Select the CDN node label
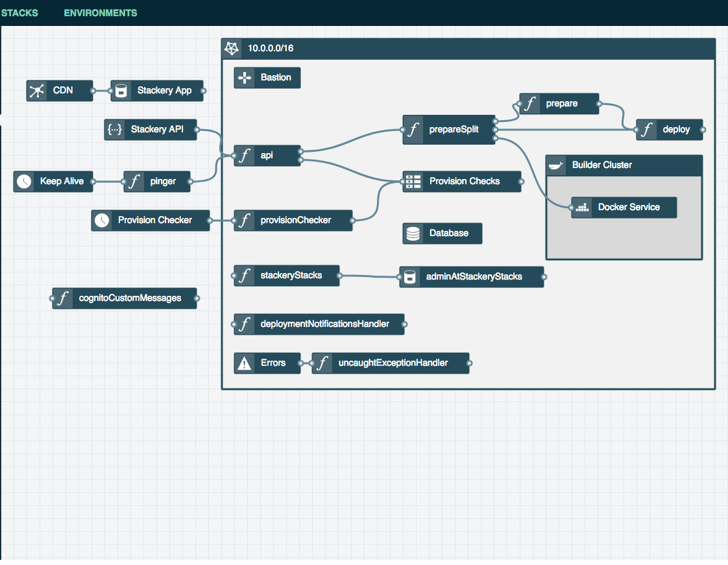The image size is (728, 565). click(63, 91)
